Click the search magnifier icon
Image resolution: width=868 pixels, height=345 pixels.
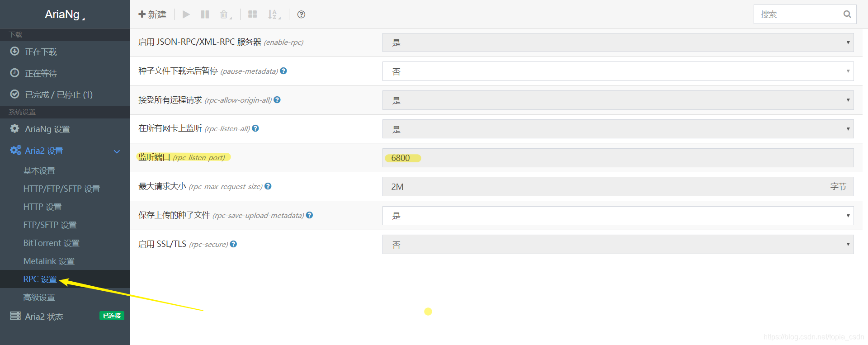click(x=847, y=14)
